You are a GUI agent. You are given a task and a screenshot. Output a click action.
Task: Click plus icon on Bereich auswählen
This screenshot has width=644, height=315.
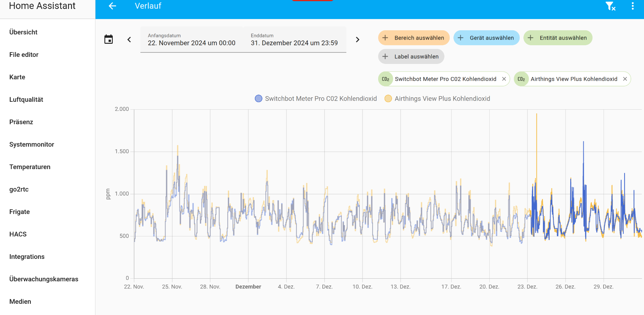coord(385,38)
